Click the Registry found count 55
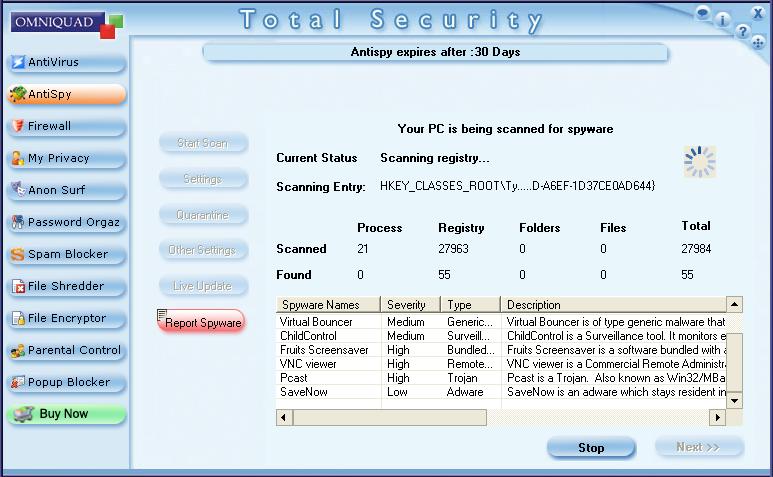The image size is (773, 477). coord(444,275)
